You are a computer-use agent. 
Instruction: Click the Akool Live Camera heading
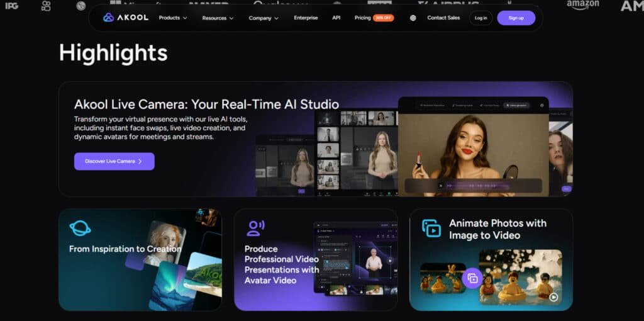[x=206, y=104]
